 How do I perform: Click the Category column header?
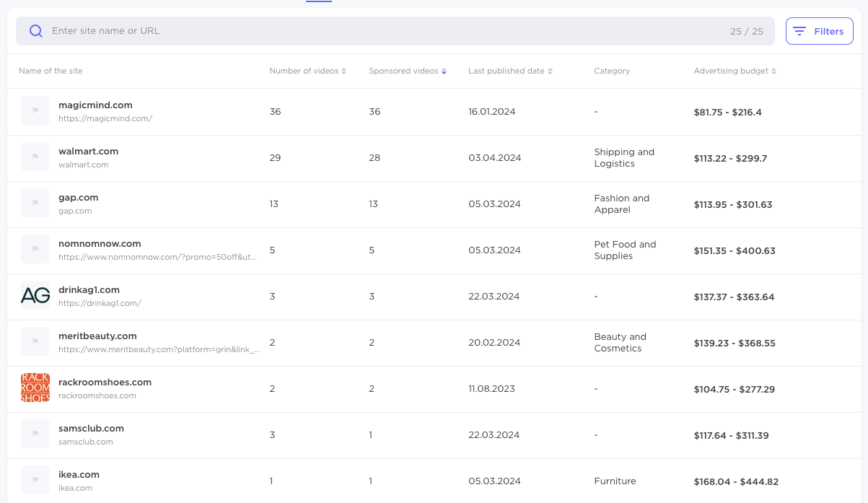[611, 71]
